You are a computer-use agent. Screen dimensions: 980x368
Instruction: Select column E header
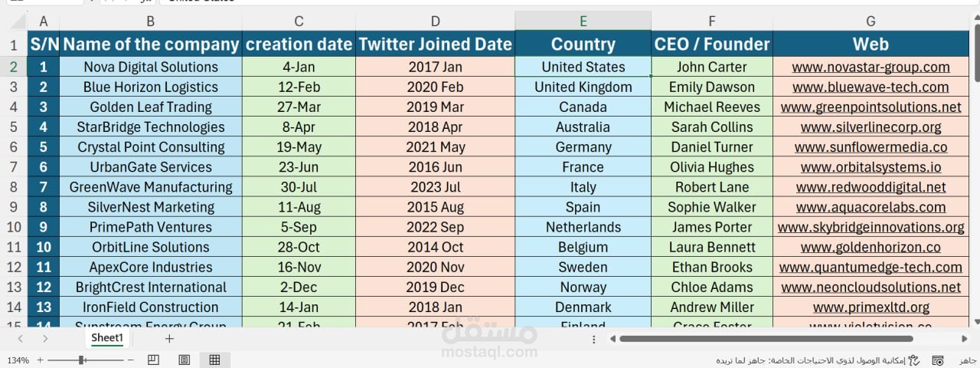583,21
